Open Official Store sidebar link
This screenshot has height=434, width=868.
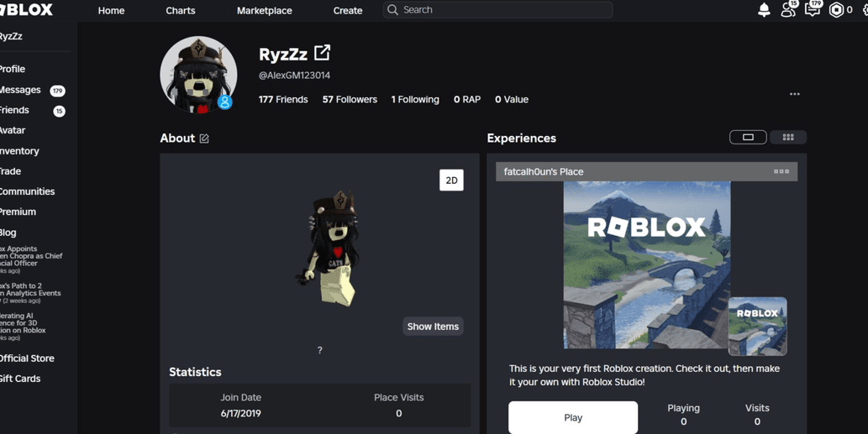coord(27,358)
